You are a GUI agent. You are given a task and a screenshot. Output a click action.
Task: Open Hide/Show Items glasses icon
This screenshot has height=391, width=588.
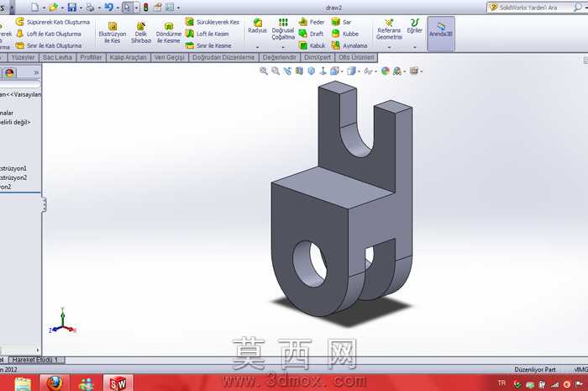pos(369,71)
